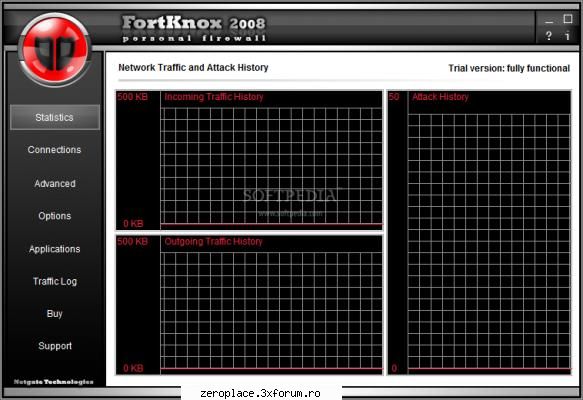Open the Advanced settings section
Screen dimensions: 583x400
coord(55,184)
